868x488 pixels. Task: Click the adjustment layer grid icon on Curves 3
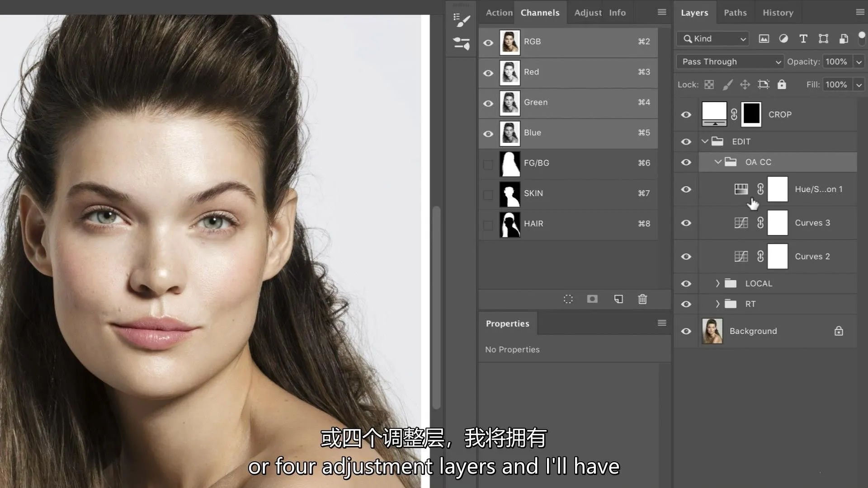click(741, 222)
